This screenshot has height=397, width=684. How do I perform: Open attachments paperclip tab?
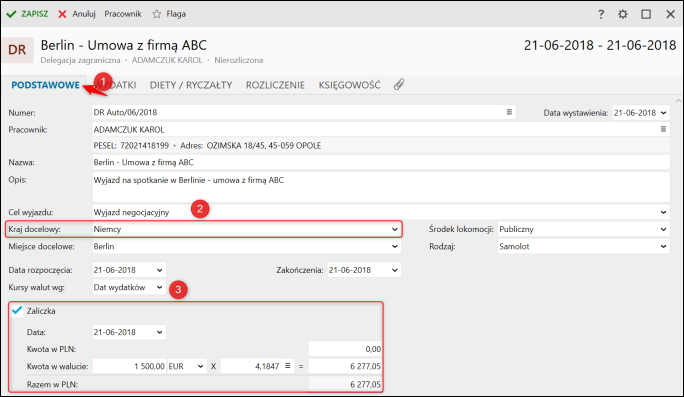point(399,85)
